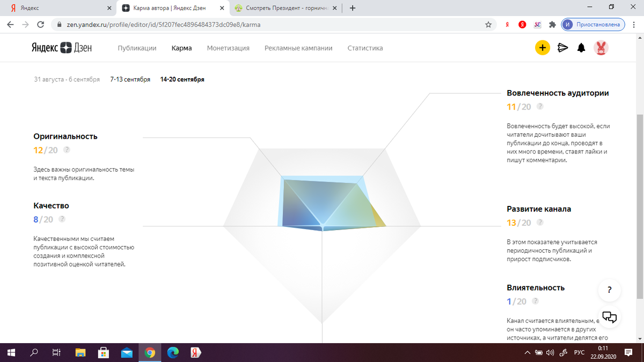Click the Яндекс Дзен logo
This screenshot has width=644, height=362.
[x=61, y=48]
